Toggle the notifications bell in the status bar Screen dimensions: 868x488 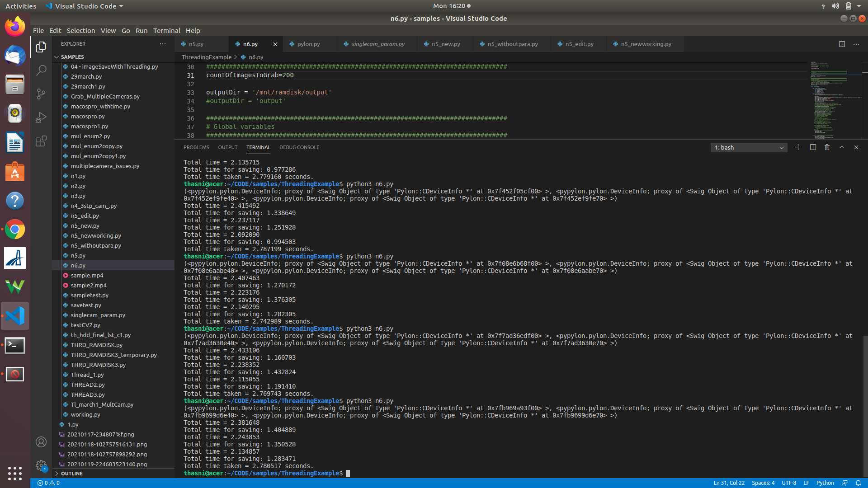(858, 483)
